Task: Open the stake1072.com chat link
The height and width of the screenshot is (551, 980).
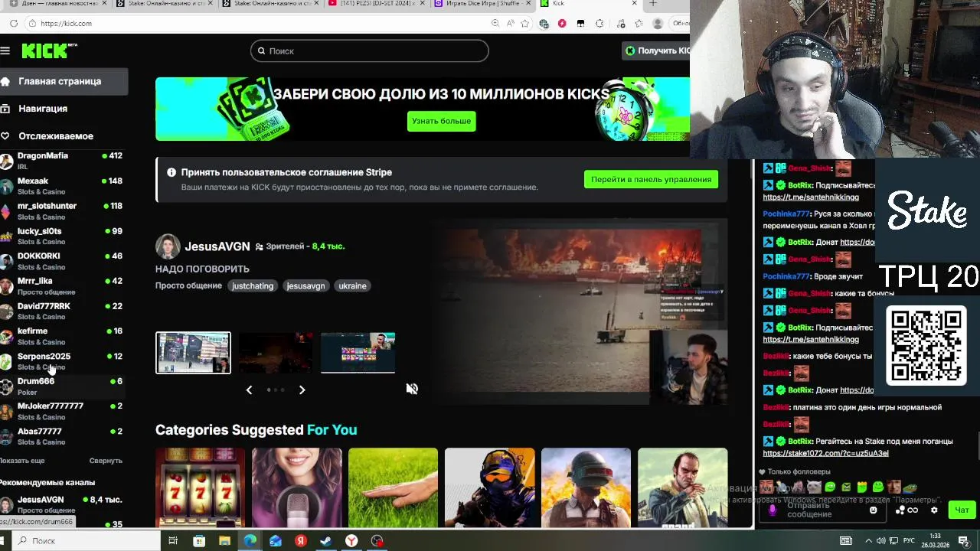Action: coord(825,453)
